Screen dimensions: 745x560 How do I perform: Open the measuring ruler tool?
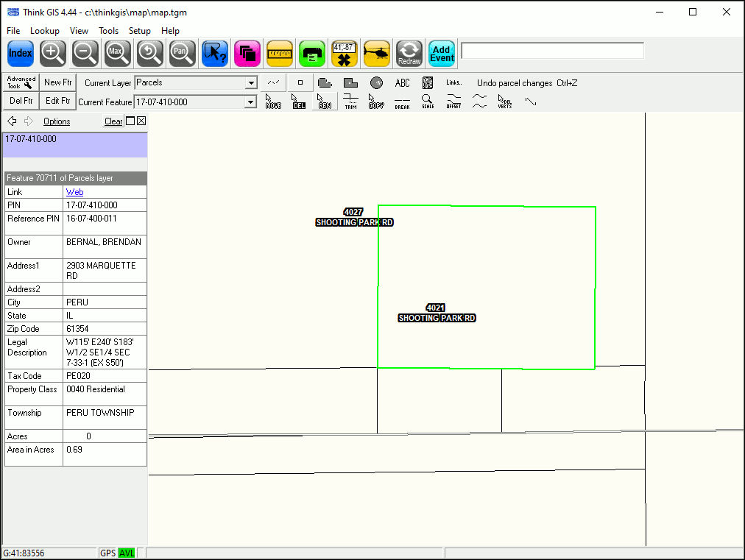(x=280, y=53)
